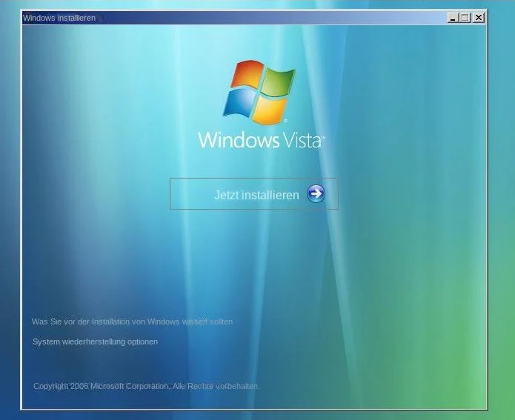515x420 pixels.
Task: Click the Copyright 2006 Microsoft Corporation text
Action: [147, 386]
